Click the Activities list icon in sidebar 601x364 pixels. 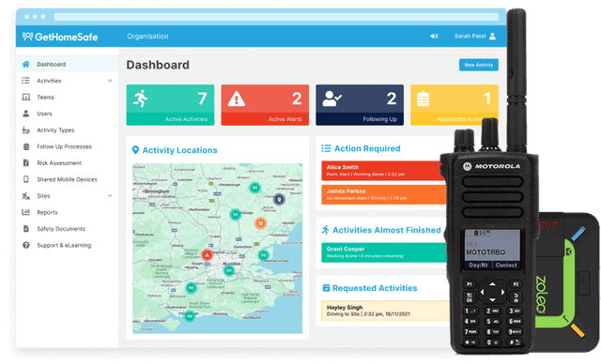coord(25,81)
